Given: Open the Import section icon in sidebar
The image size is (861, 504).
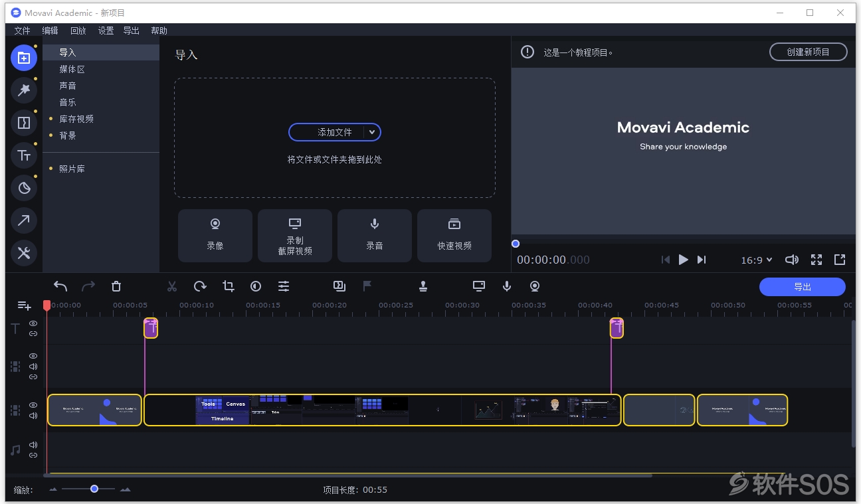Looking at the screenshot, I should (x=24, y=58).
